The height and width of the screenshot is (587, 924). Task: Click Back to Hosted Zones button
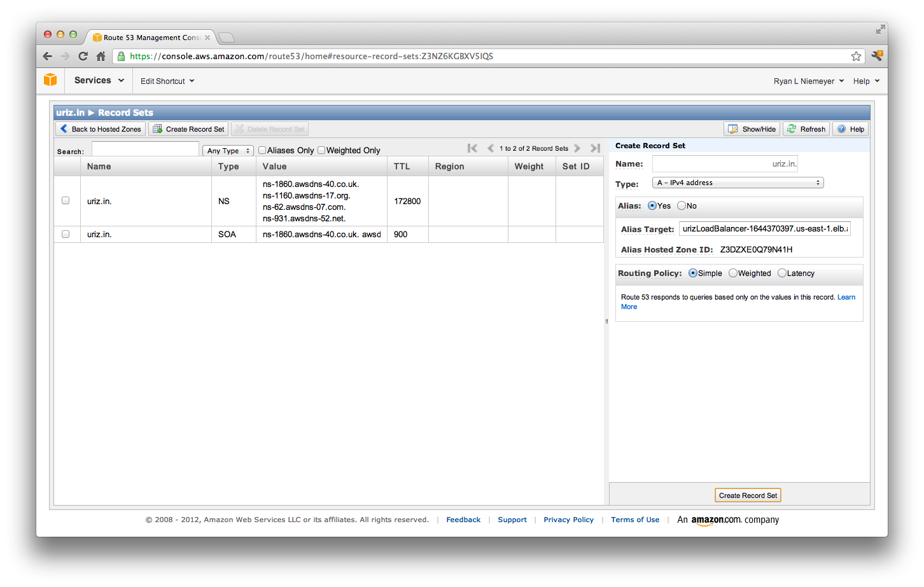(101, 129)
